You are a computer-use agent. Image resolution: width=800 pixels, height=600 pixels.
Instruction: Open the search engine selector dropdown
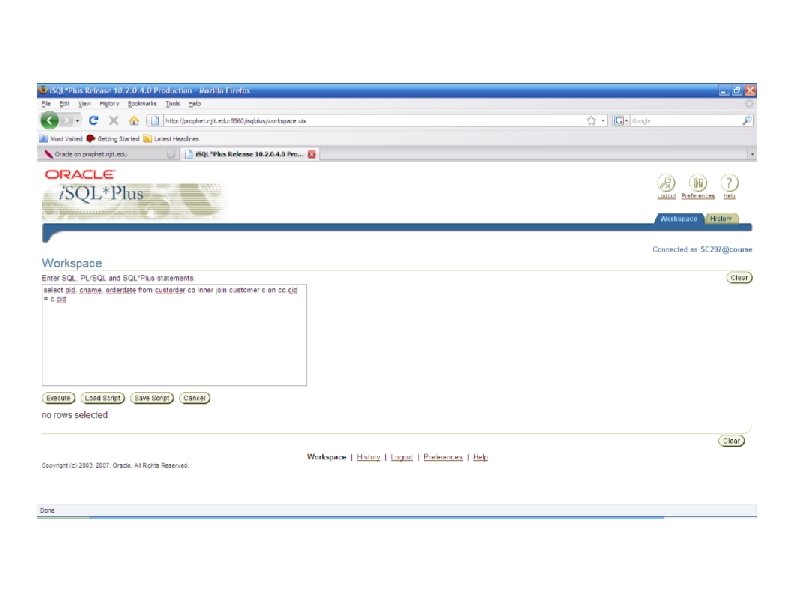pyautogui.click(x=620, y=121)
